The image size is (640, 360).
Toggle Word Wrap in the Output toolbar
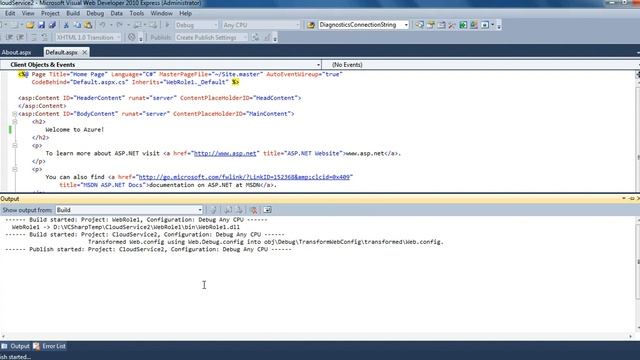tap(267, 210)
